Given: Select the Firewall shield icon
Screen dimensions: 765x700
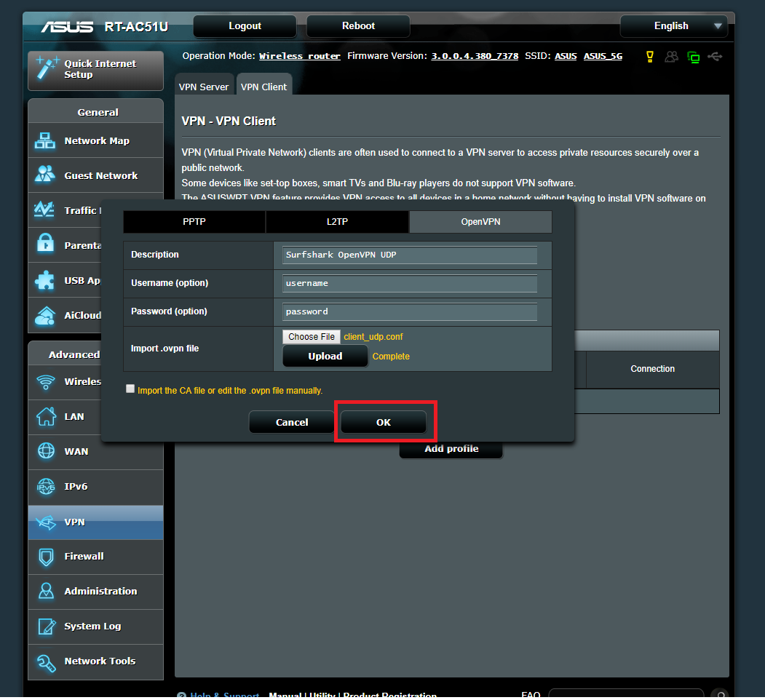Looking at the screenshot, I should [45, 557].
